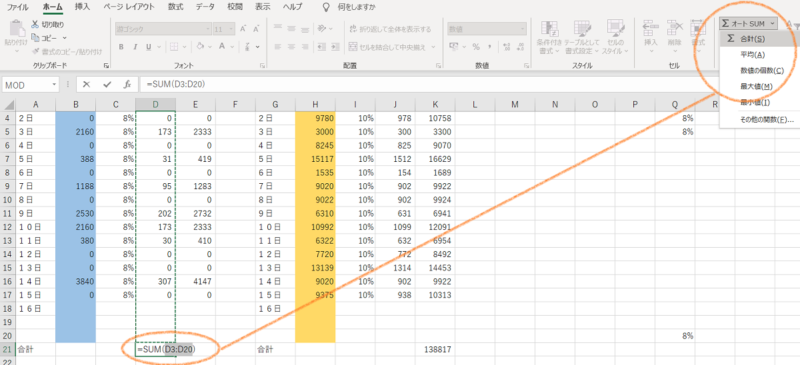Viewport: 800px width, 365px height.
Task: Click the Delete cells (削除) icon
Action: (x=674, y=27)
